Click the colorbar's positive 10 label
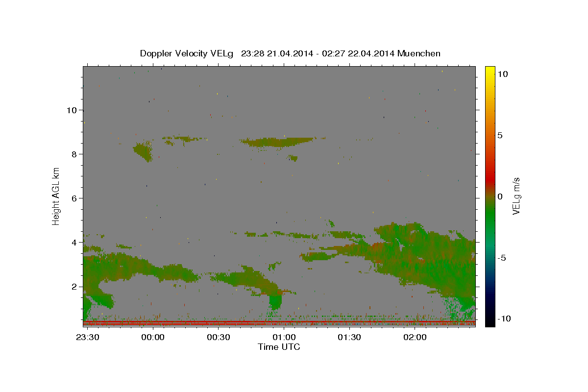Viewport: 588px width, 392px height. tap(502, 73)
